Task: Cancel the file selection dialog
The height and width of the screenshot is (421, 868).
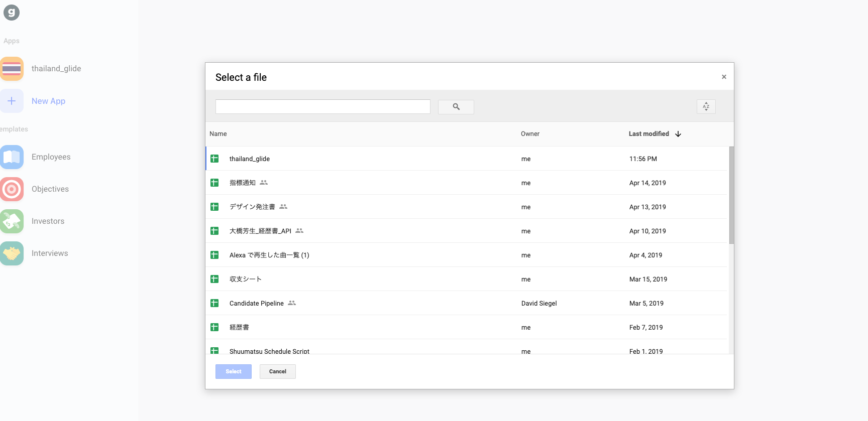Action: click(278, 371)
